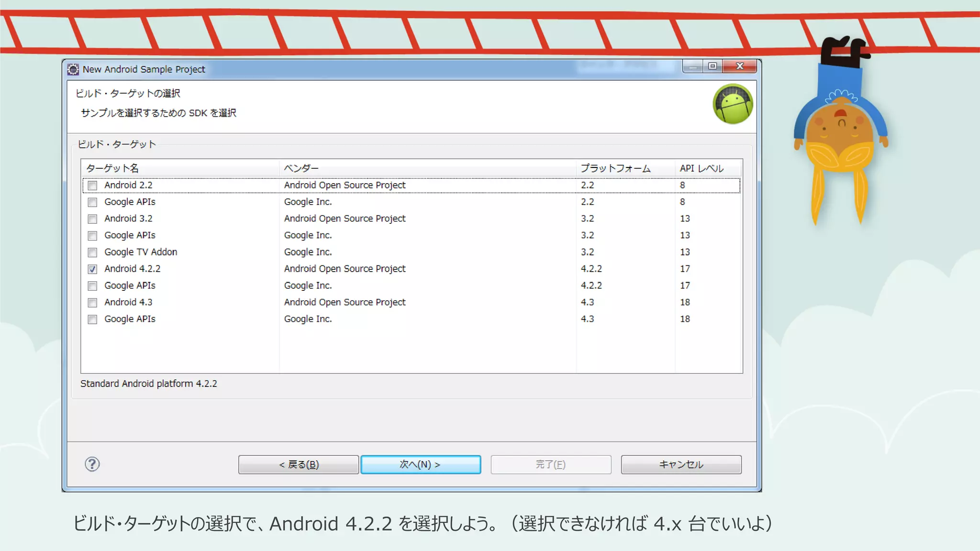Select the Android 4.3 row name
The width and height of the screenshot is (980, 551).
[128, 302]
